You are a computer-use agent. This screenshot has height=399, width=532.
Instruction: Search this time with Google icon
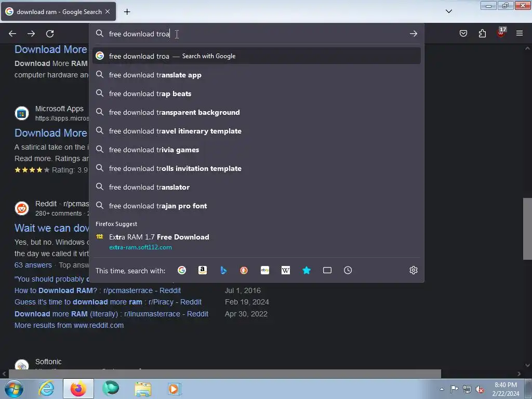182,270
